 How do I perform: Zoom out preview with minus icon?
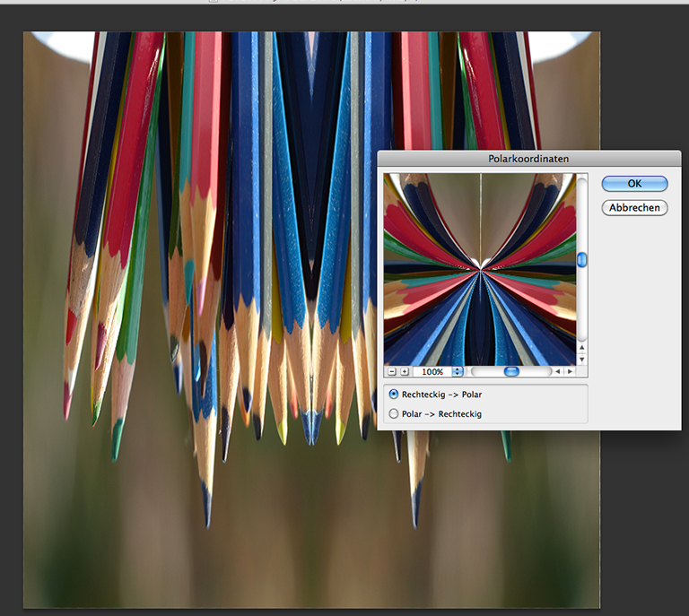392,371
